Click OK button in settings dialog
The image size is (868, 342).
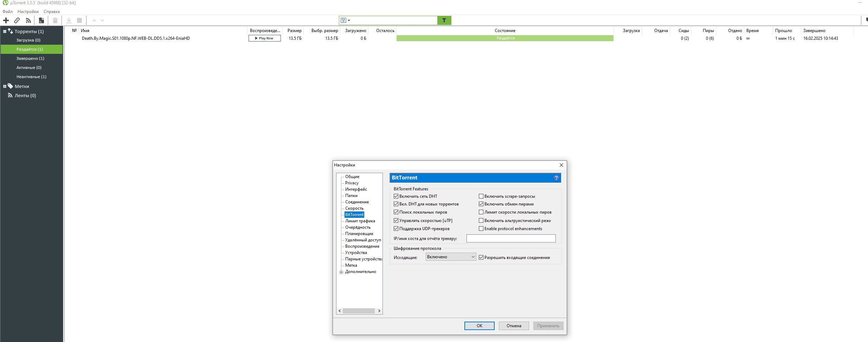coord(480,326)
